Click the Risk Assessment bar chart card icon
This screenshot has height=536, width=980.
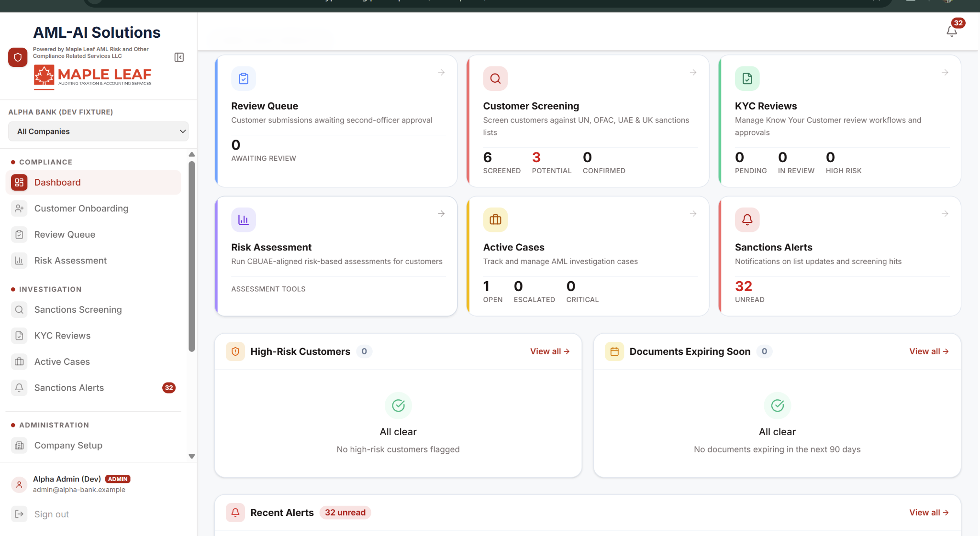click(x=244, y=219)
